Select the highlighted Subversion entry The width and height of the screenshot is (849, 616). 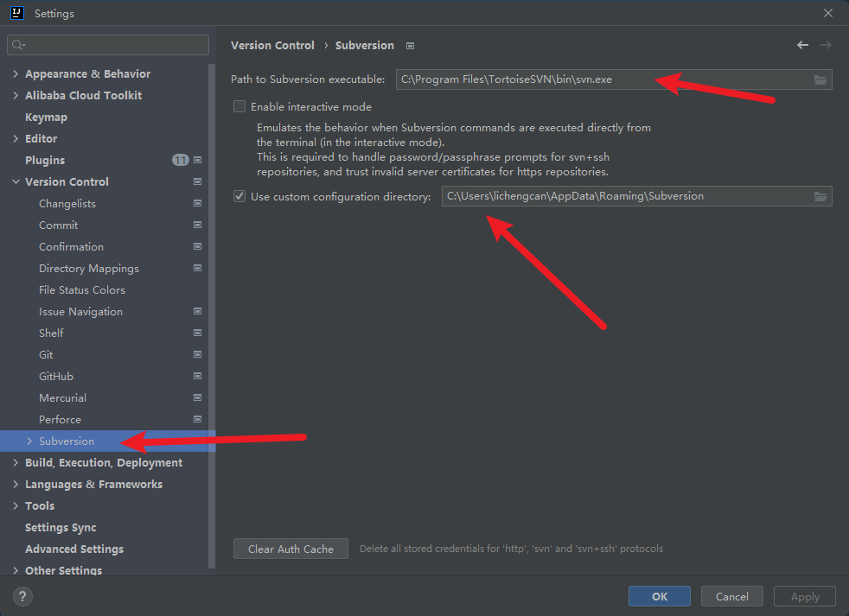click(108, 441)
